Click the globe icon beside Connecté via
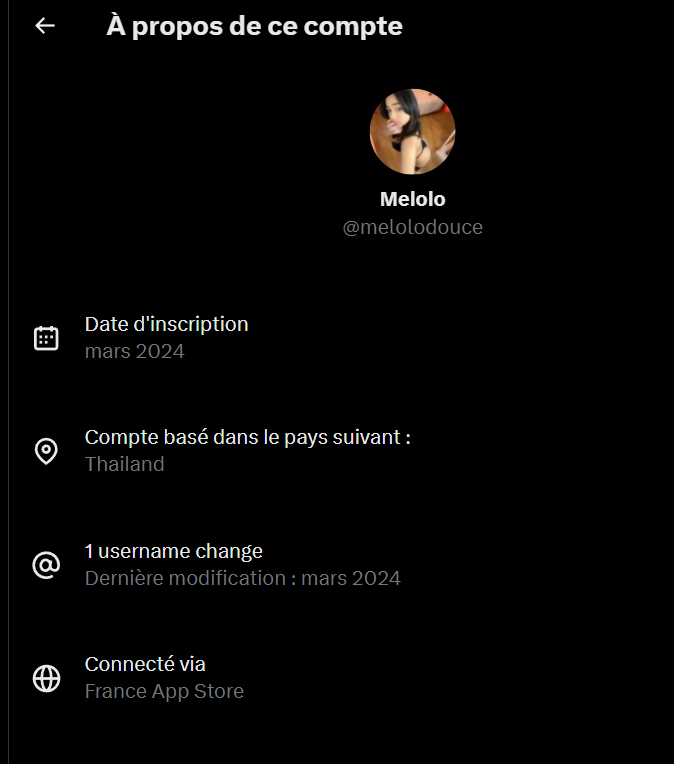 pyautogui.click(x=46, y=678)
